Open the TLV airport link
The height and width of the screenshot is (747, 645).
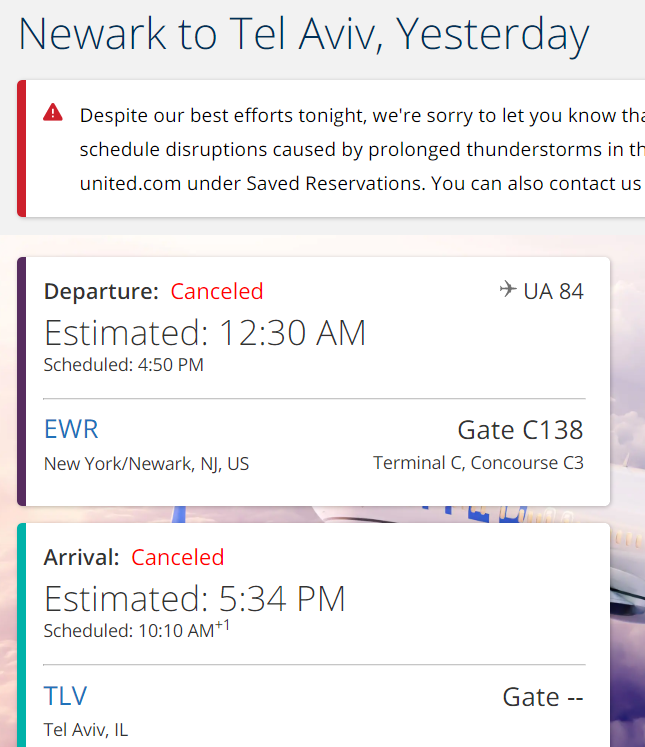point(65,696)
